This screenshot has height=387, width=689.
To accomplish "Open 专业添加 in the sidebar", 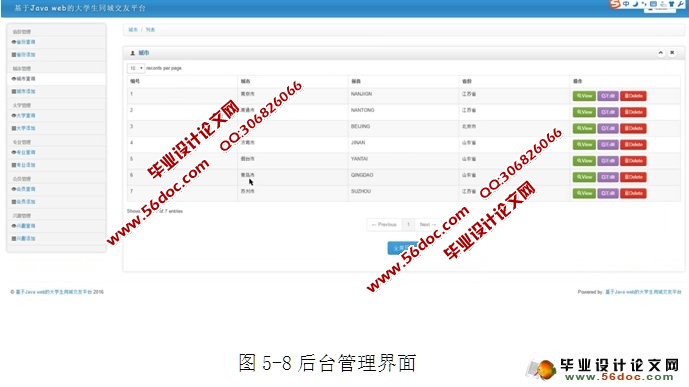I will [x=26, y=165].
